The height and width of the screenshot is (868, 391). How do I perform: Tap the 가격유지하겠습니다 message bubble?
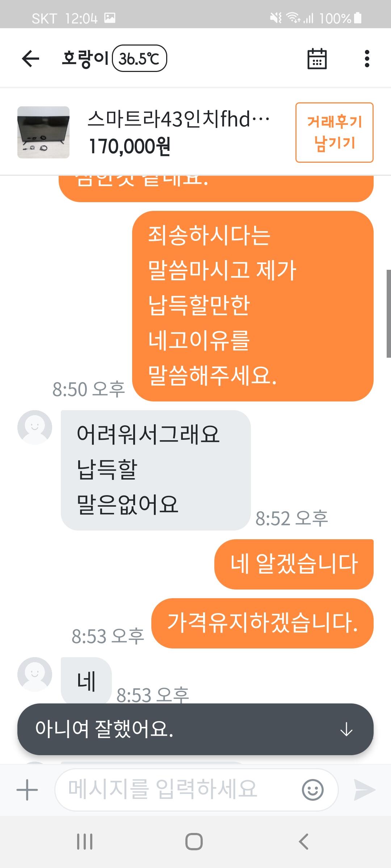[262, 623]
